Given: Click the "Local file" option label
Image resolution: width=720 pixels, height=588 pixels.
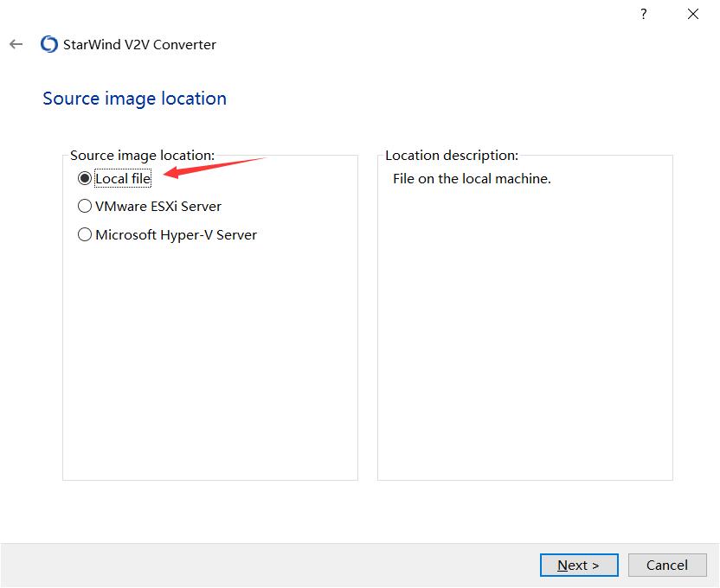Looking at the screenshot, I should [x=123, y=179].
